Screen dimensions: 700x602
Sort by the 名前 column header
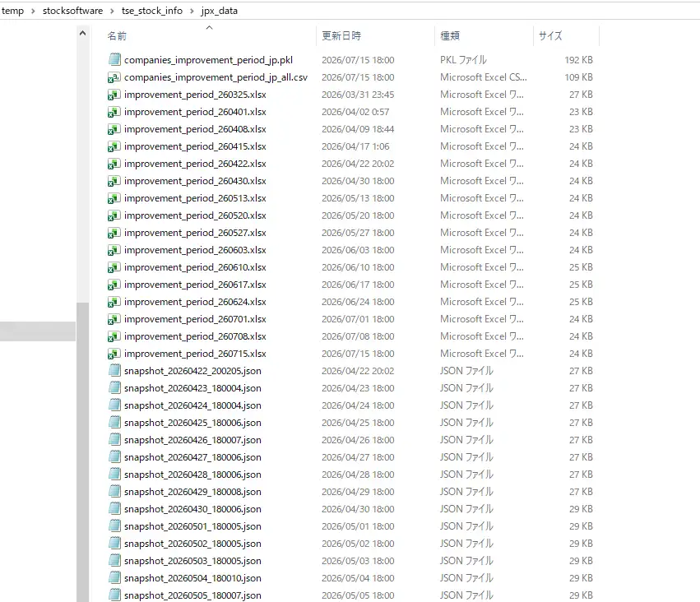pos(117,35)
